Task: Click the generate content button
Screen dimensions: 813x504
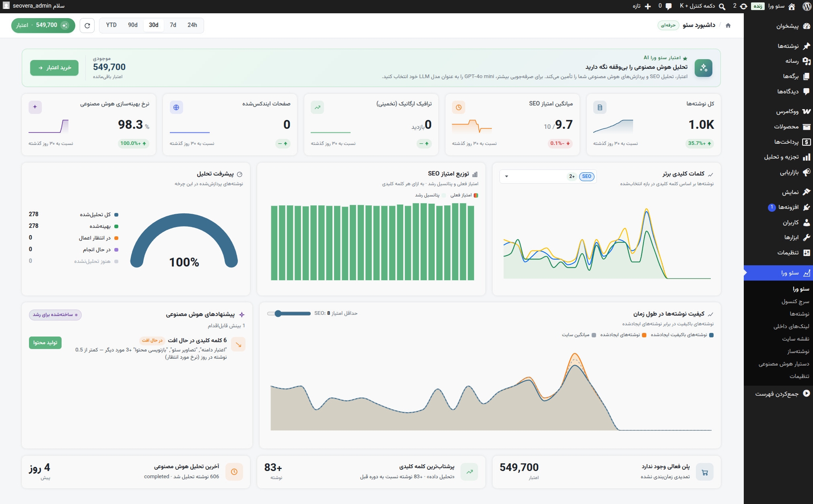Action: [45, 343]
